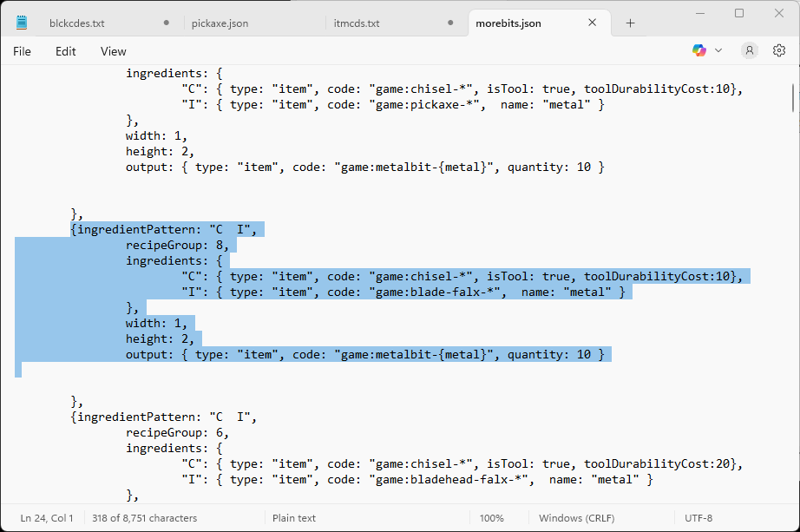The width and height of the screenshot is (800, 532).
Task: Click the 100% zoom level indicator
Action: point(491,518)
